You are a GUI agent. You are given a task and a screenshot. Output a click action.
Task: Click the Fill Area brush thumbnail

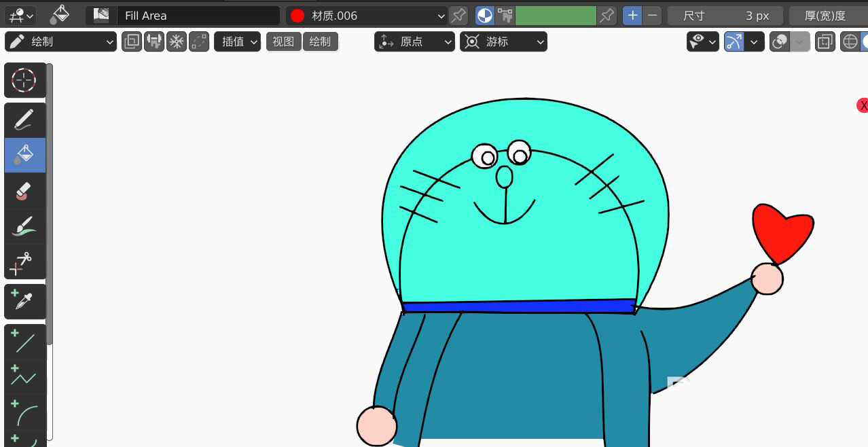[x=101, y=15]
